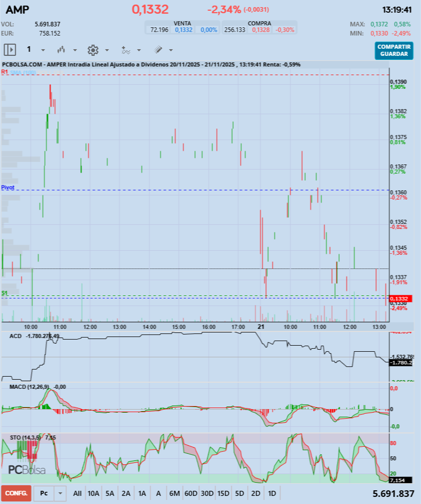Select the 1A time range
The height and width of the screenshot is (504, 421).
click(142, 493)
